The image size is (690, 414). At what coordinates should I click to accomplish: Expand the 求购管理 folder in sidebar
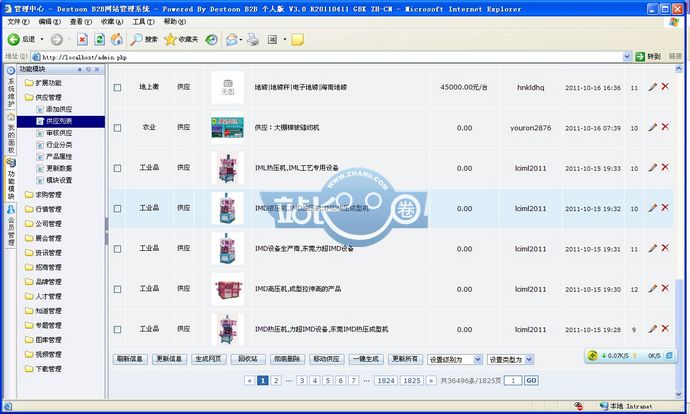[48, 196]
